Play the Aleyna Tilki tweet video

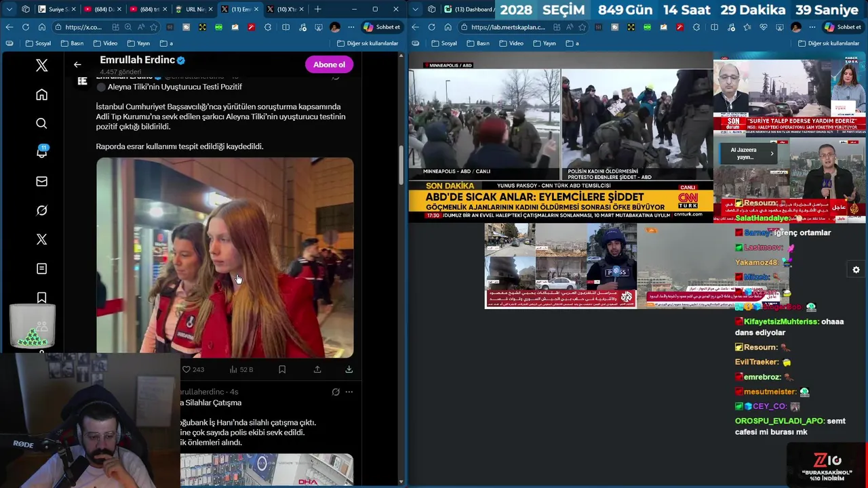tap(224, 258)
